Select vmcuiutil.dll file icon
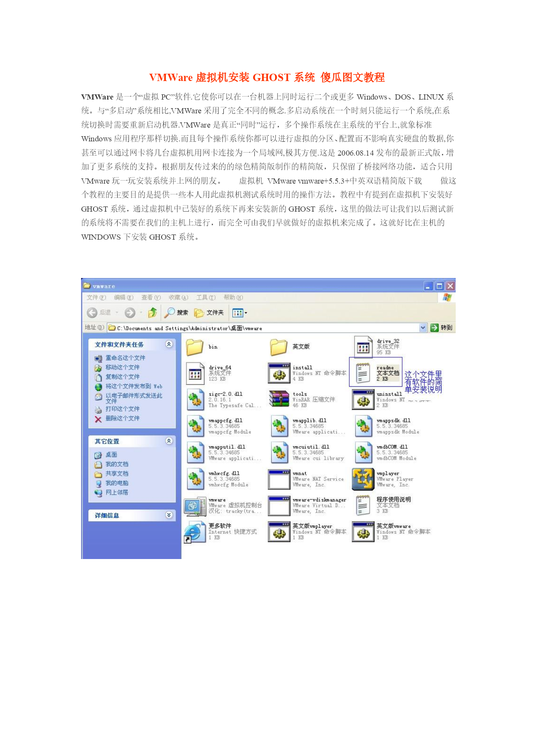The width and height of the screenshot is (535, 756). click(279, 453)
